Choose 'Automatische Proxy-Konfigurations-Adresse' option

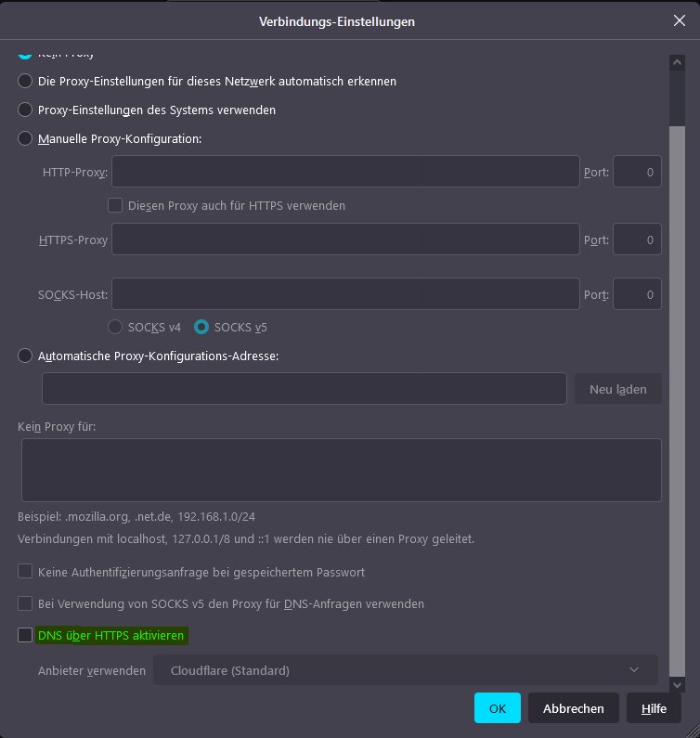pos(26,356)
